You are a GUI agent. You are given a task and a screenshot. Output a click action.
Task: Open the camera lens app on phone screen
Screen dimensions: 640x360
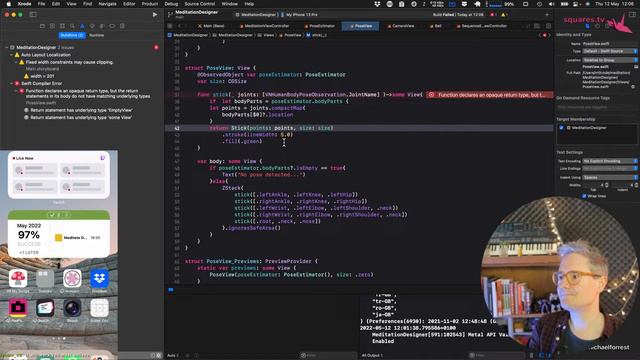coord(72,308)
